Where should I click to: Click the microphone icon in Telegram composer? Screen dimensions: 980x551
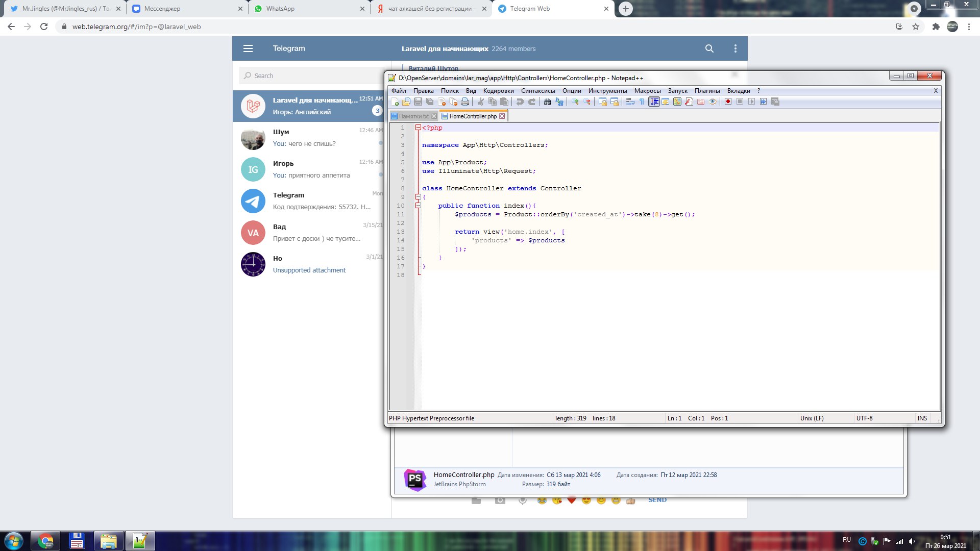(x=522, y=500)
